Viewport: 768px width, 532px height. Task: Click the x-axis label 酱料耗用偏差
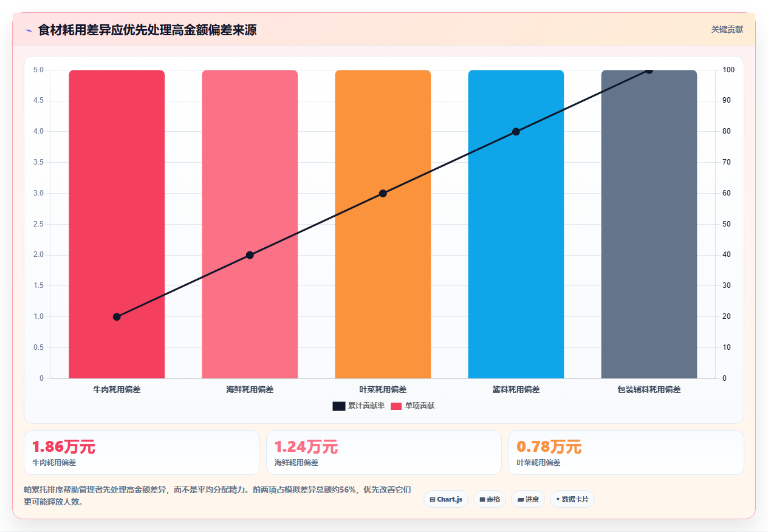[x=516, y=389]
